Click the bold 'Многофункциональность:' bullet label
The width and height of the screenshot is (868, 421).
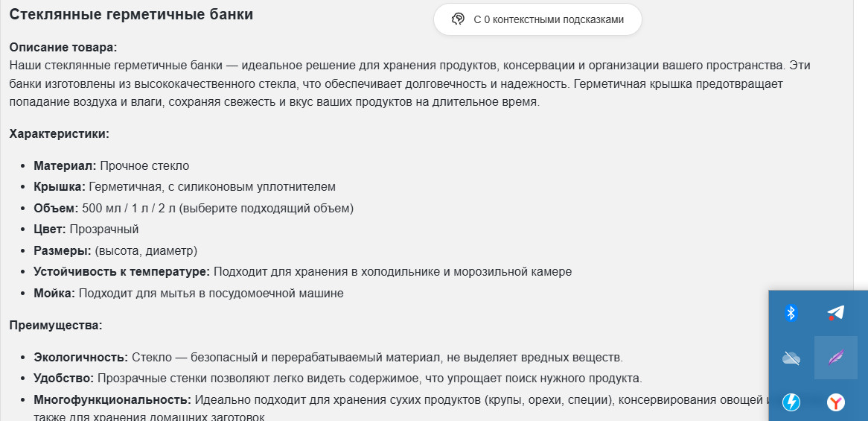pyautogui.click(x=112, y=400)
